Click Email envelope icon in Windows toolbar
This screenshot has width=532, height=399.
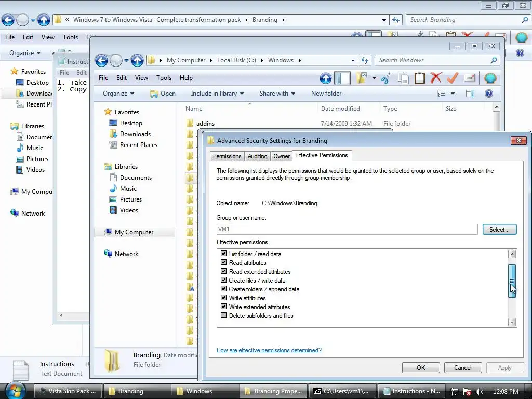click(x=469, y=78)
